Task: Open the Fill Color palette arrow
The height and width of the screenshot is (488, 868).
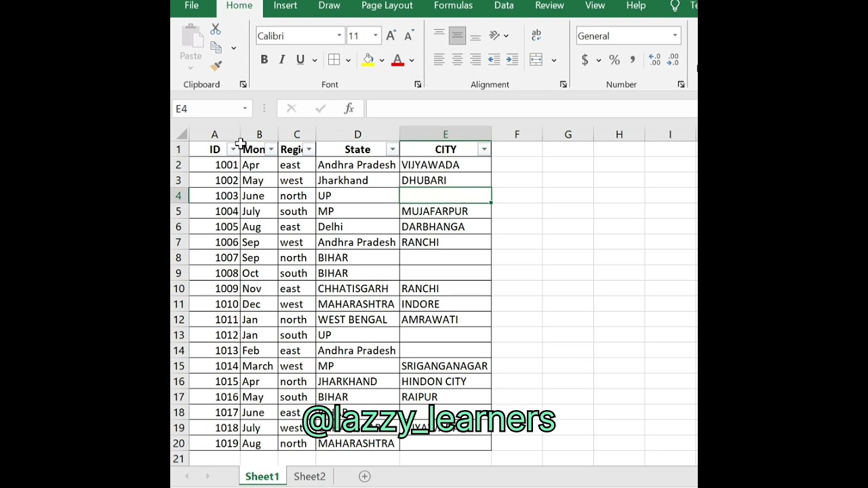Action: coord(382,60)
